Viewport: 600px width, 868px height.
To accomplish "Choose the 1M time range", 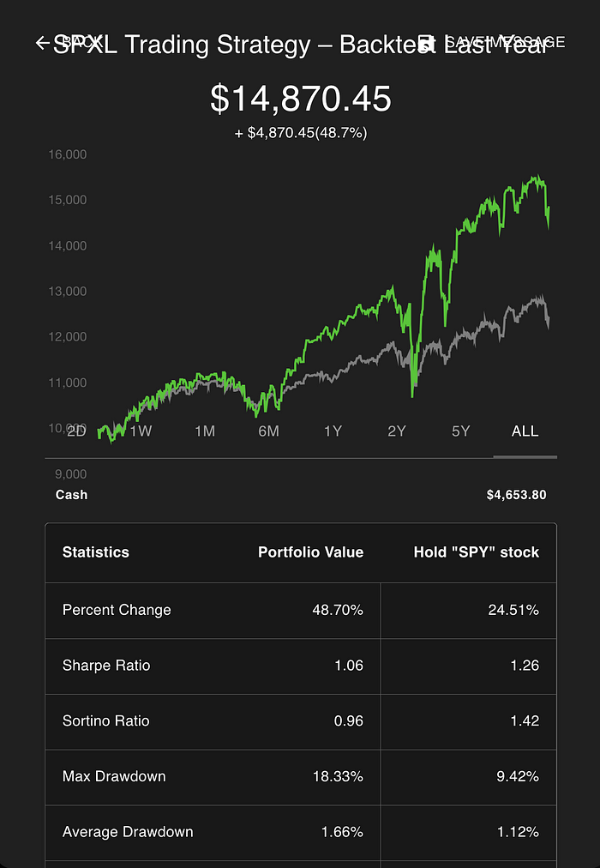I will [x=205, y=431].
